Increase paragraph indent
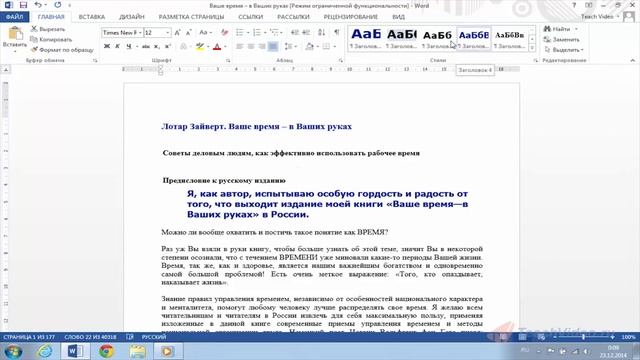Screen dimensions: 640x360 (306, 33)
